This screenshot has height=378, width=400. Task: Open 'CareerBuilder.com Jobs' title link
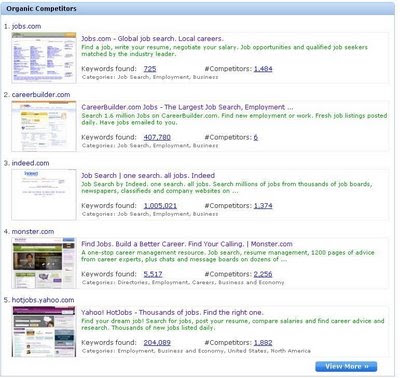click(187, 107)
